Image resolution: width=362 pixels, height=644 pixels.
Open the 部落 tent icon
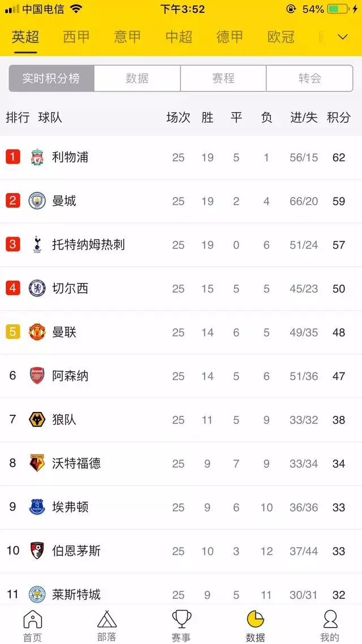[107, 619]
